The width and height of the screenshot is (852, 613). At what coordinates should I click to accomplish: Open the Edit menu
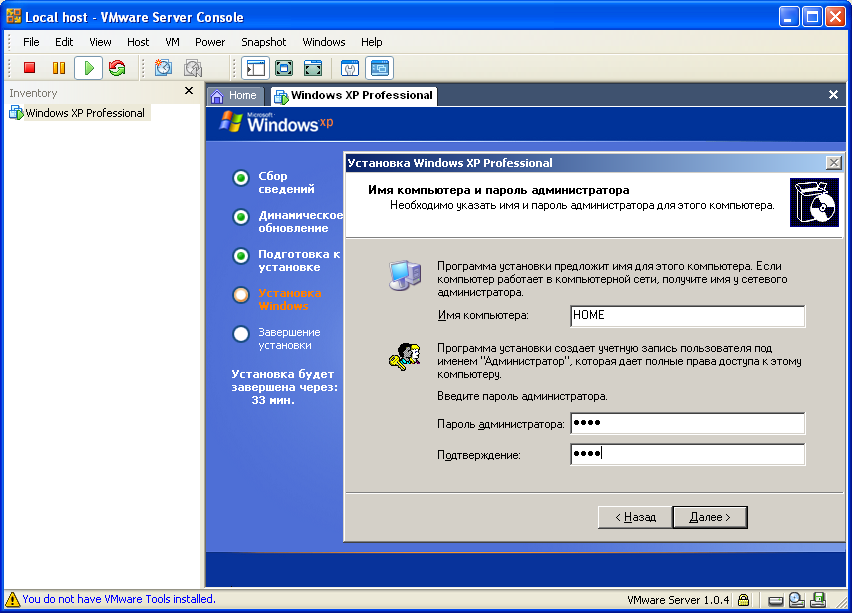64,42
